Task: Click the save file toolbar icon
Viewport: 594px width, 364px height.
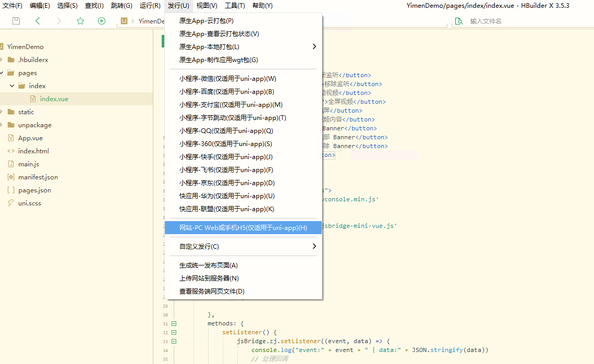Action: coord(16,21)
